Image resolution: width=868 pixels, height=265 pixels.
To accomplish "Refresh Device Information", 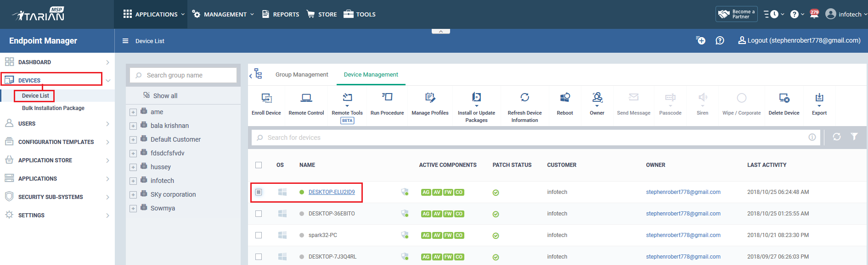I will pos(524,108).
